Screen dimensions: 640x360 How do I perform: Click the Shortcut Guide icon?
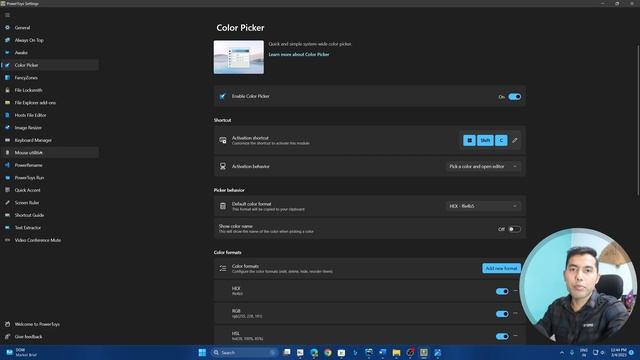pyautogui.click(x=7, y=215)
